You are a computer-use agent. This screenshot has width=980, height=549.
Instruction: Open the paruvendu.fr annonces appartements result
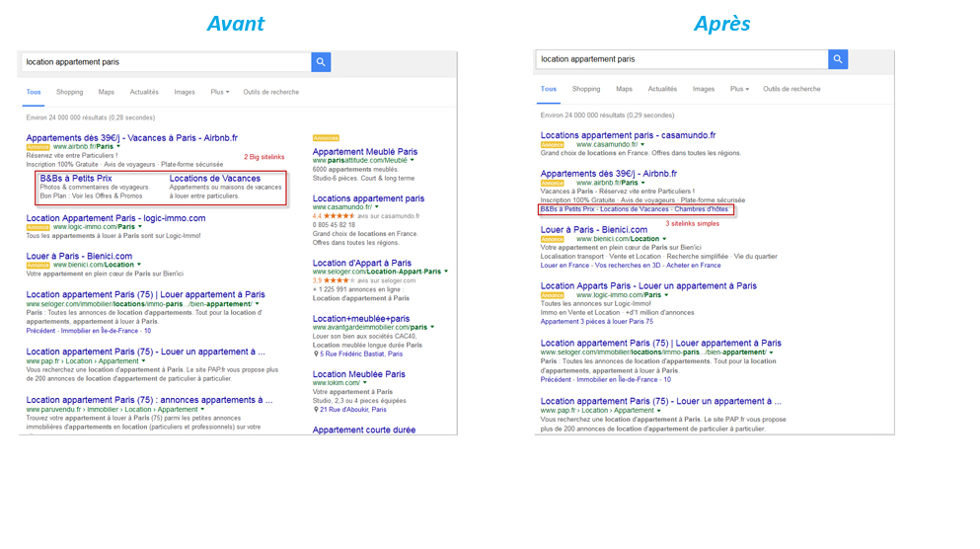pyautogui.click(x=149, y=400)
